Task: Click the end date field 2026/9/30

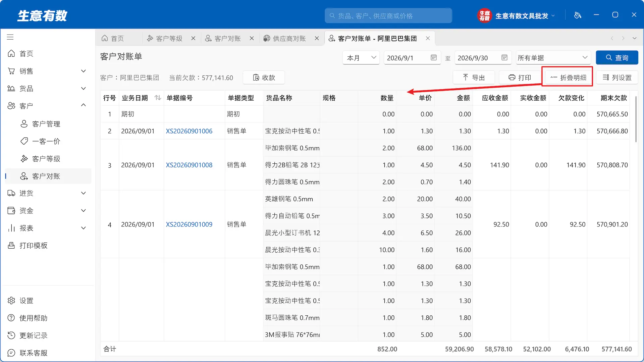Action: click(483, 58)
